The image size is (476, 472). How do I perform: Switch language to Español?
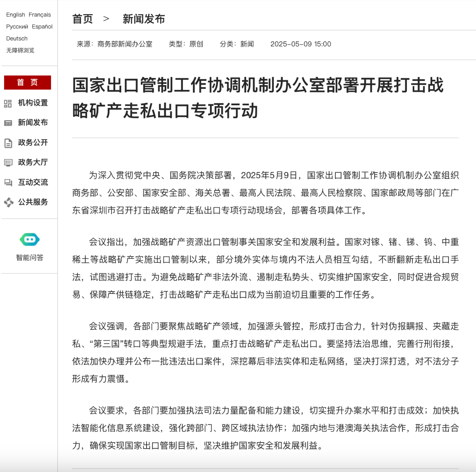42,27
